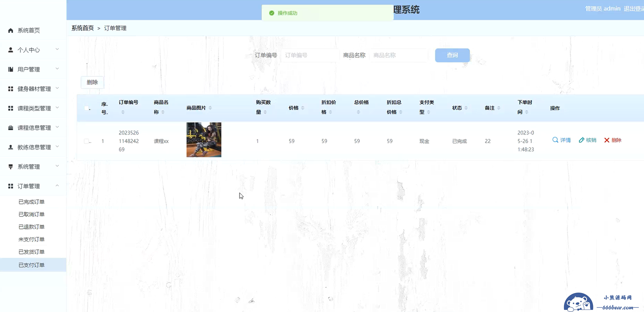Select 已支付订单 submenu item
The width and height of the screenshot is (644, 312).
point(33,265)
